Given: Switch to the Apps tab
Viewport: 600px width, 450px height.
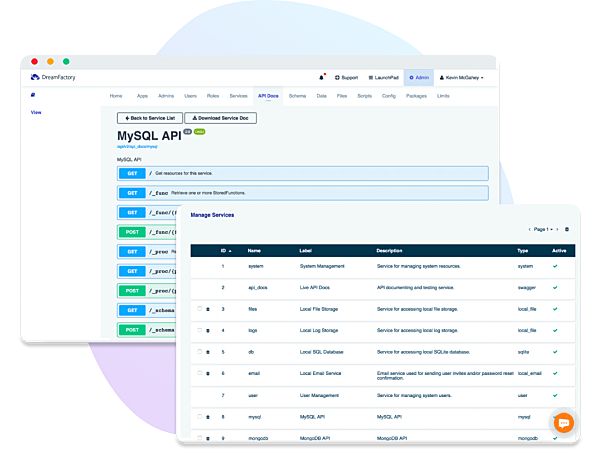Looking at the screenshot, I should click(142, 96).
